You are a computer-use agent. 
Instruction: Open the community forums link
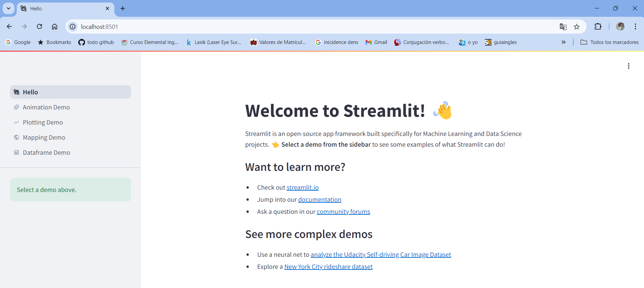pyautogui.click(x=343, y=212)
